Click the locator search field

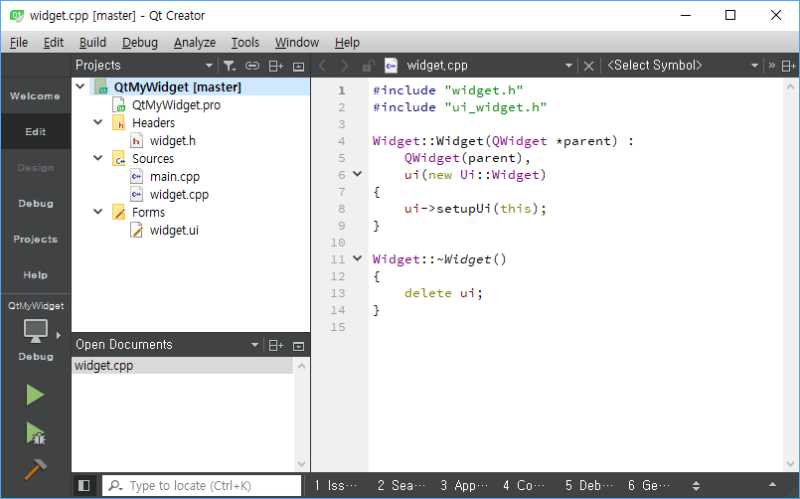[202, 485]
